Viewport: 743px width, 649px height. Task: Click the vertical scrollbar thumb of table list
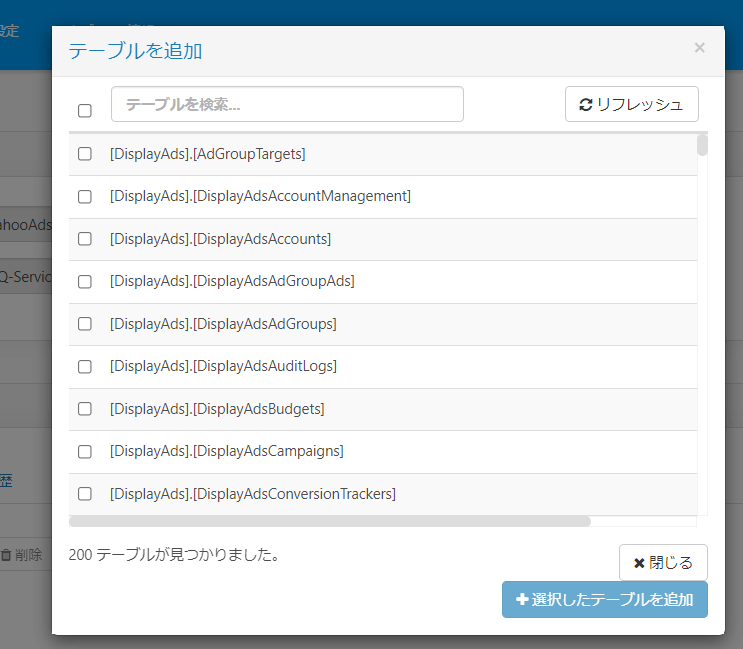pyautogui.click(x=702, y=146)
